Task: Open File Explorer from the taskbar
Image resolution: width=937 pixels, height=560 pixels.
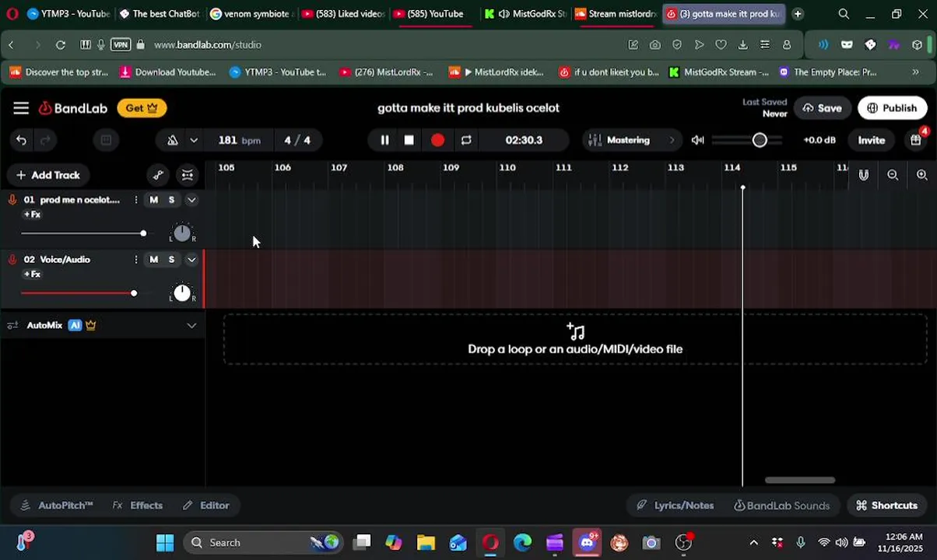Action: (x=426, y=543)
